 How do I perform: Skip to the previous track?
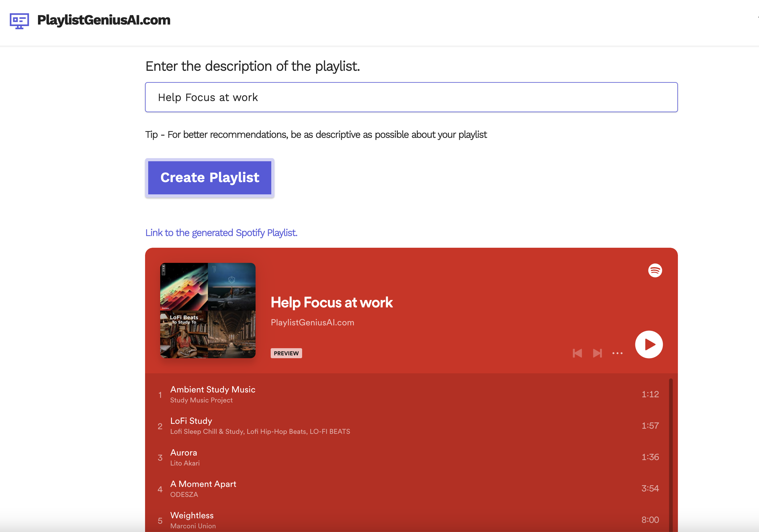(x=577, y=353)
